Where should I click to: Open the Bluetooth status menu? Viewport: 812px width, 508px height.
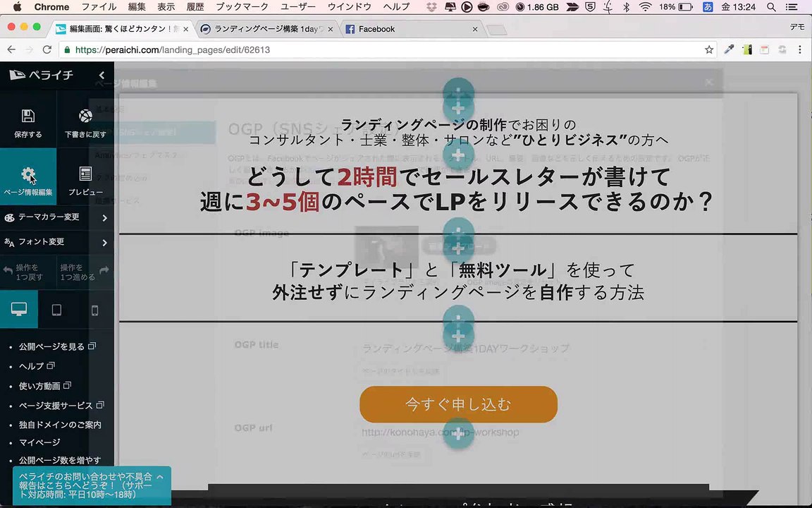pos(626,7)
